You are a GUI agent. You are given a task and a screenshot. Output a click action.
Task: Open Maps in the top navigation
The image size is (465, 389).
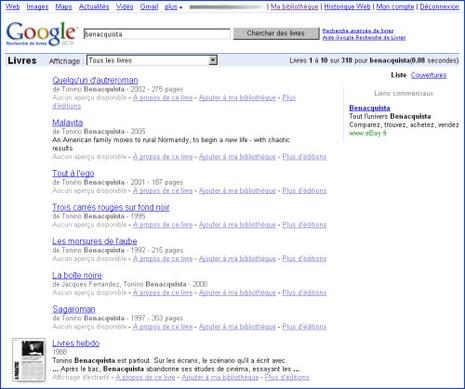point(64,6)
